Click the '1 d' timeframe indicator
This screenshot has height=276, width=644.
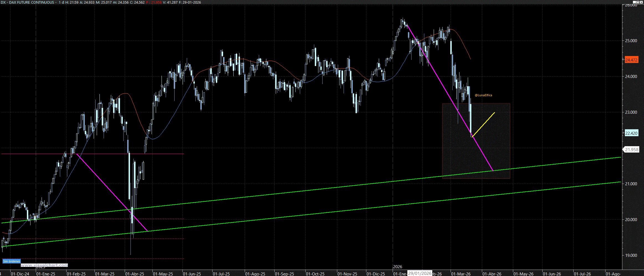(x=62, y=2)
